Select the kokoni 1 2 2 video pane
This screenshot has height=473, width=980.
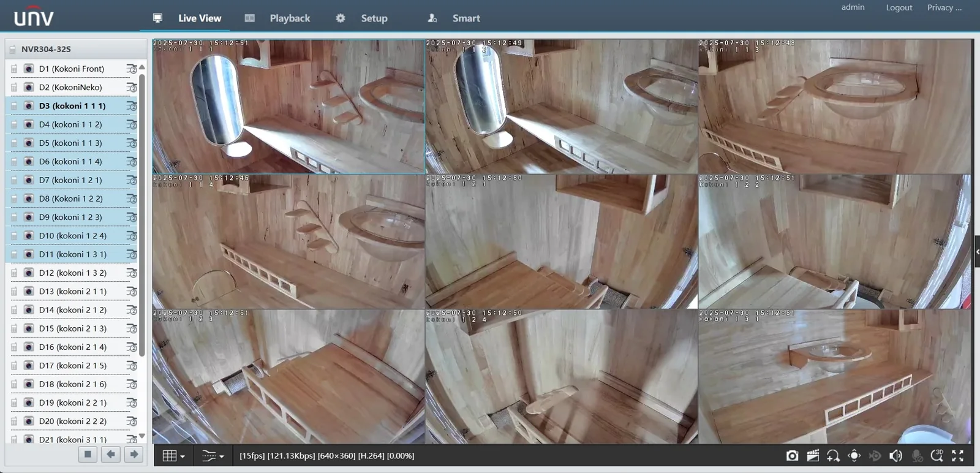coord(835,241)
